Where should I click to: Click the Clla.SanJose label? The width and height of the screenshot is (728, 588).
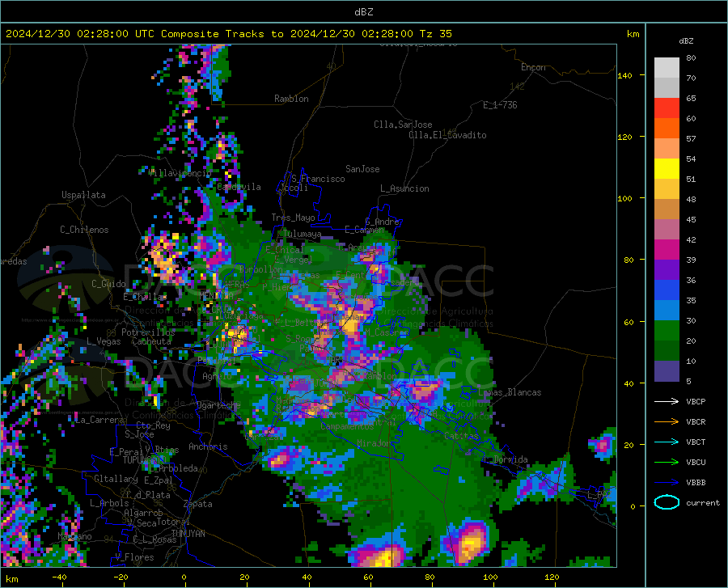coord(403,125)
